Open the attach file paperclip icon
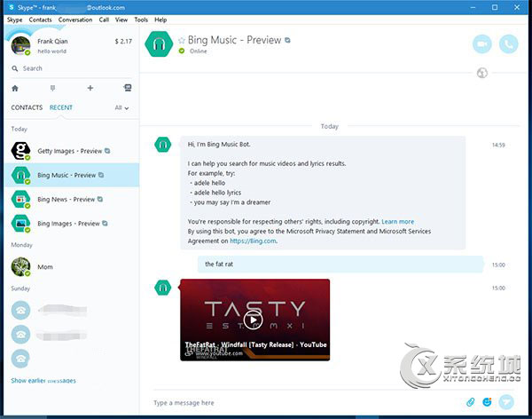 [x=470, y=402]
